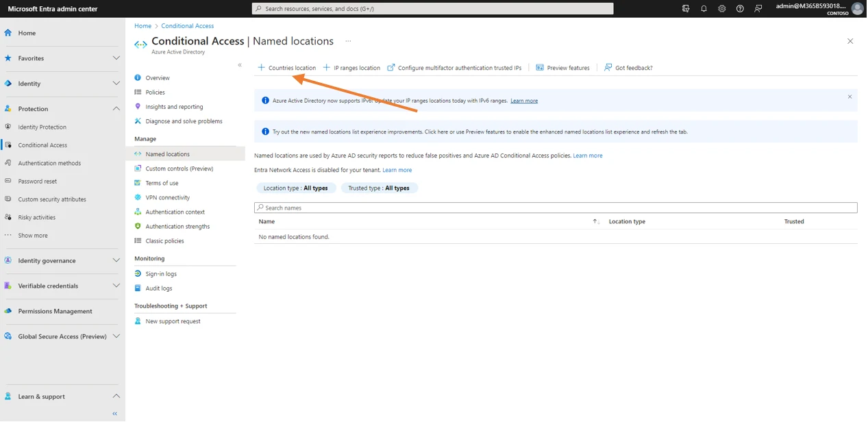The height and width of the screenshot is (422, 868).
Task: Click the Conditional Access breadcrumb link
Action: [187, 26]
